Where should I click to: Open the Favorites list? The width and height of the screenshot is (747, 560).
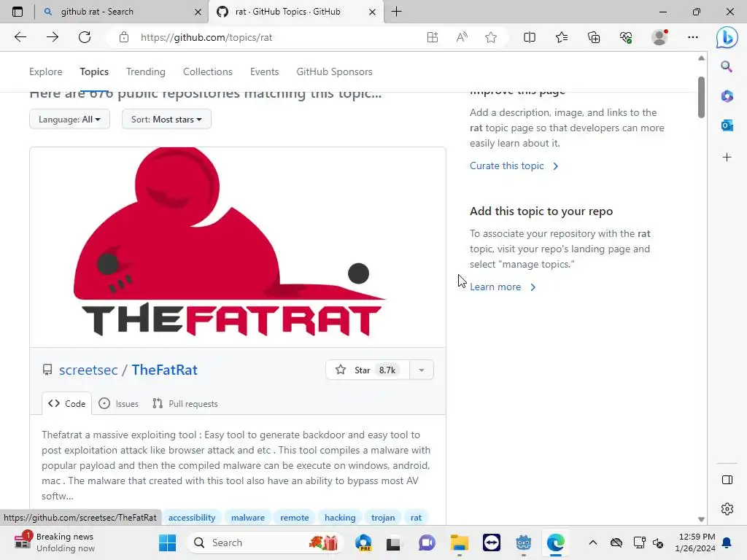tap(562, 37)
